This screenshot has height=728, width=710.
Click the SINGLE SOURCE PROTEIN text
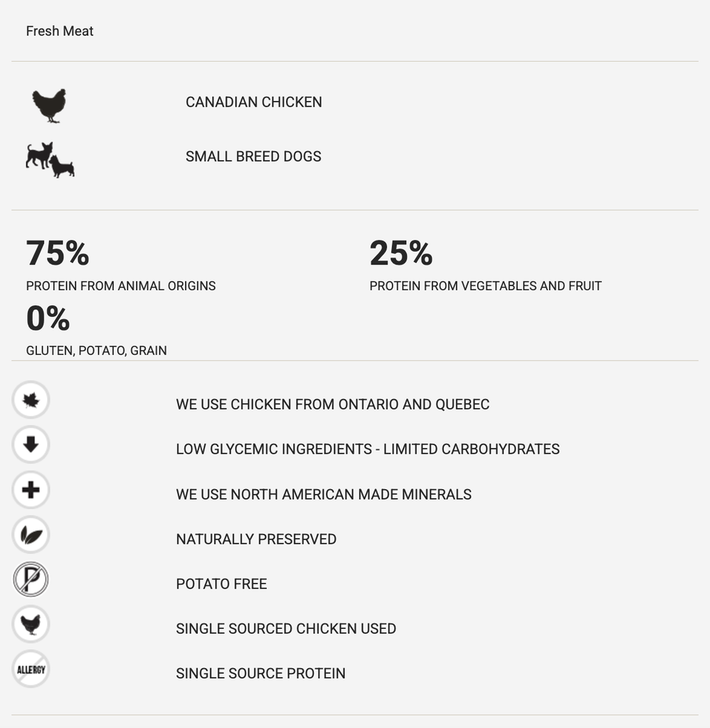pyautogui.click(x=260, y=673)
